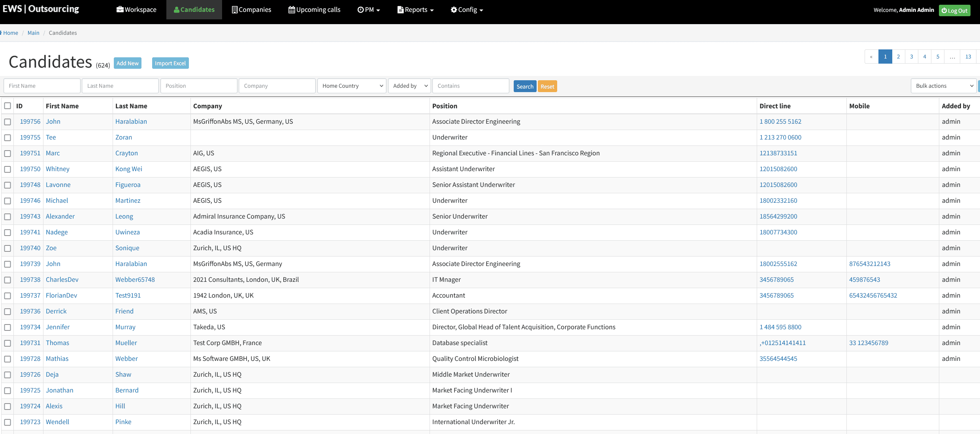Tick checkbox for Whitney Kong Wei
Screen dimensions: 980x434
[8, 169]
